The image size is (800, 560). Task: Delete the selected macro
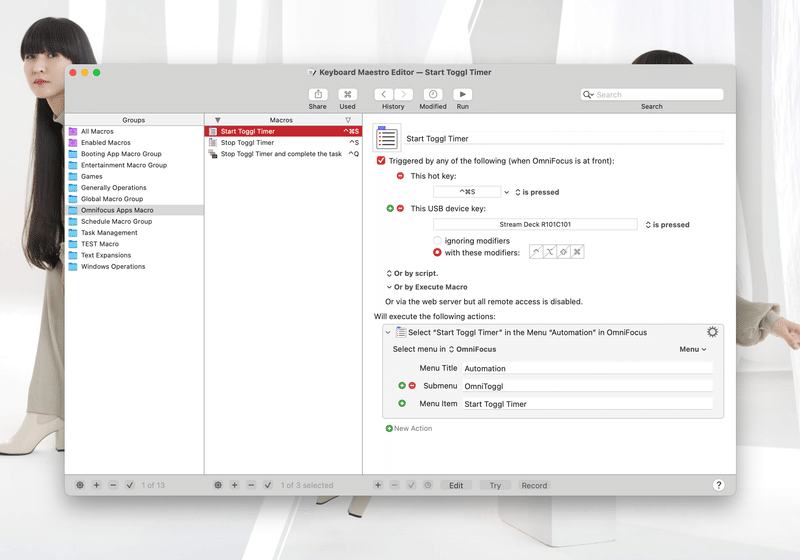click(x=251, y=485)
